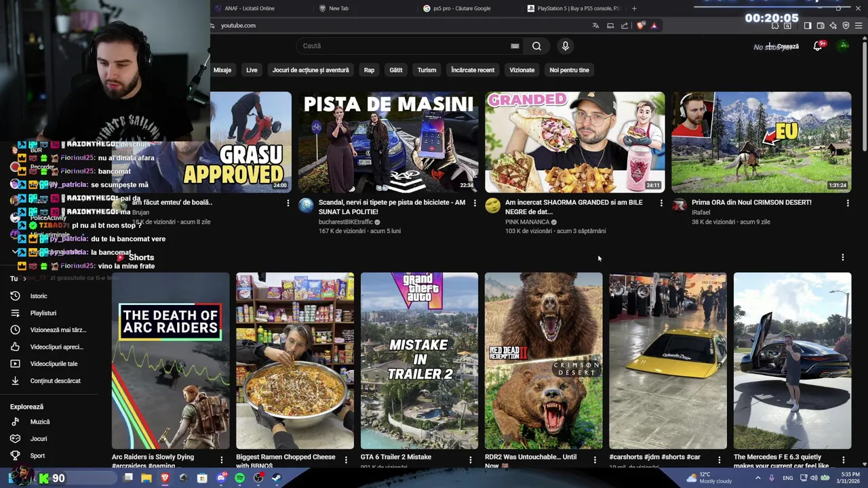Open options menu for CRIMSON DESERT video
The width and height of the screenshot is (868, 488).
848,203
